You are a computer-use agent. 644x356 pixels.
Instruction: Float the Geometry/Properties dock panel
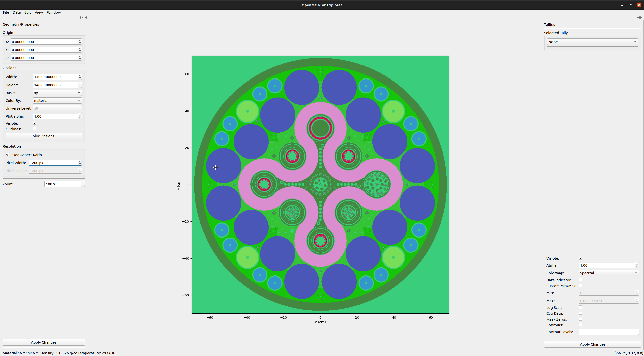point(81,17)
